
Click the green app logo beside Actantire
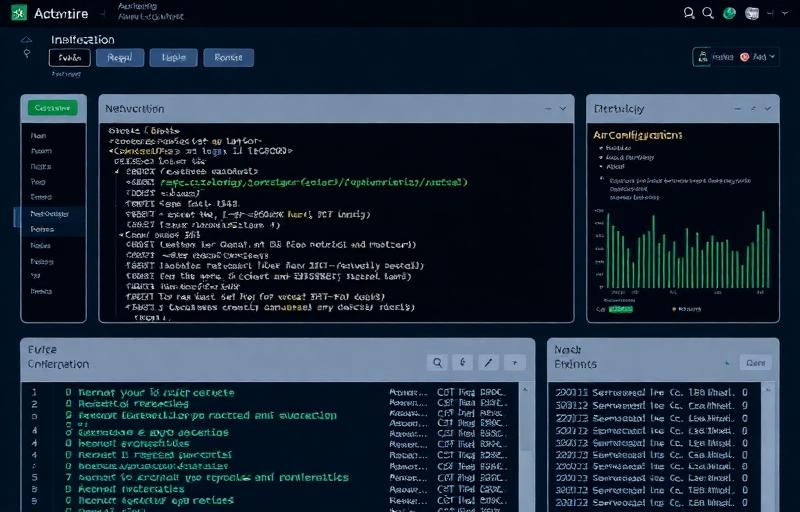pyautogui.click(x=19, y=13)
